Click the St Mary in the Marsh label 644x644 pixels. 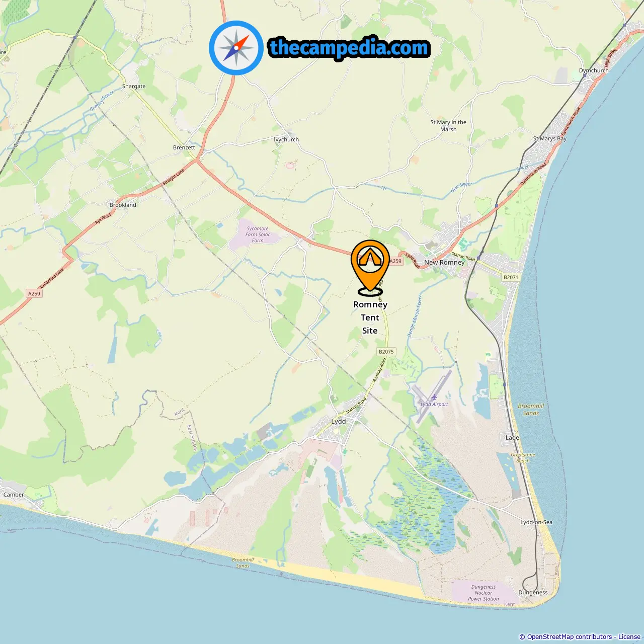448,126
